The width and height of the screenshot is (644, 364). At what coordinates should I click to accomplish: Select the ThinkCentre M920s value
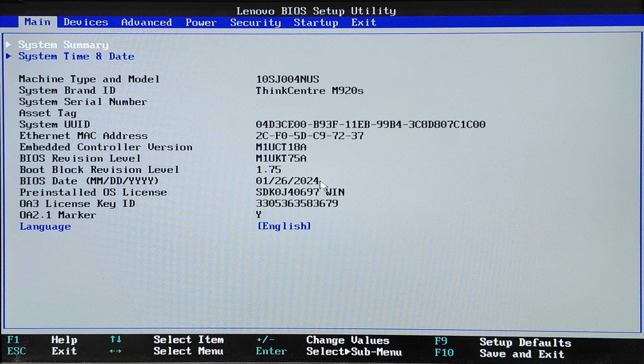310,91
